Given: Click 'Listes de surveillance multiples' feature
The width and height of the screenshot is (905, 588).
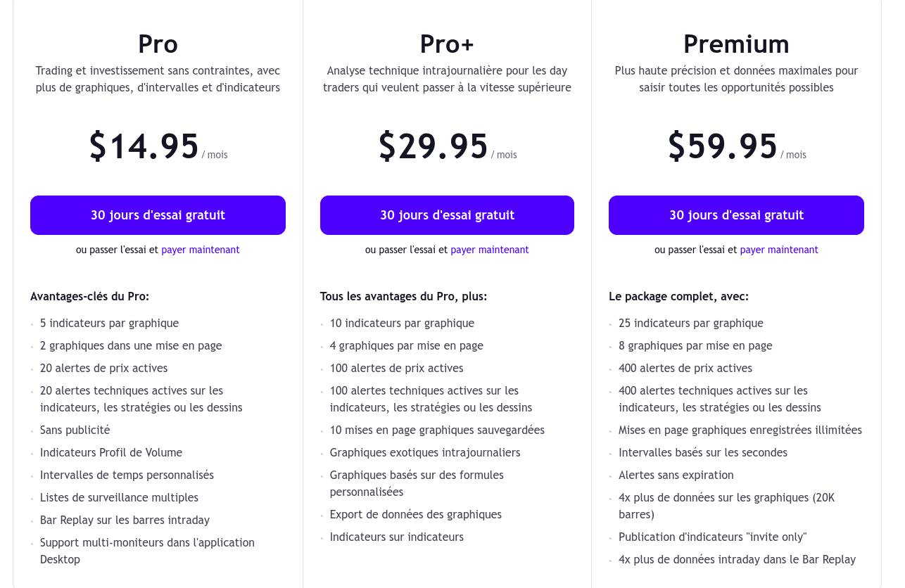Looking at the screenshot, I should tap(119, 497).
